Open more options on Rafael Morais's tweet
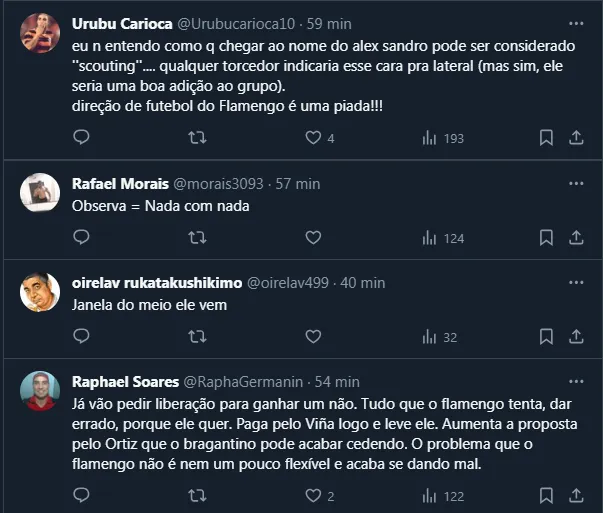The width and height of the screenshot is (603, 513). click(576, 184)
